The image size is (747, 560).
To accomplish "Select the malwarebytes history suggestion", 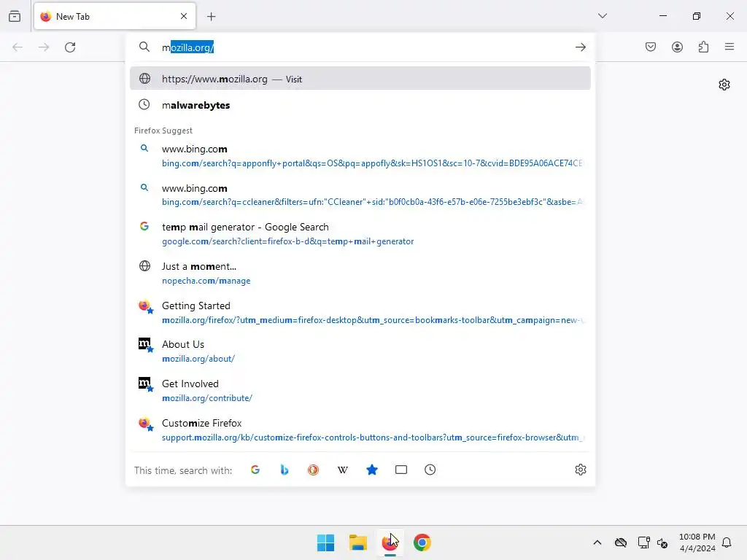I will 360,105.
